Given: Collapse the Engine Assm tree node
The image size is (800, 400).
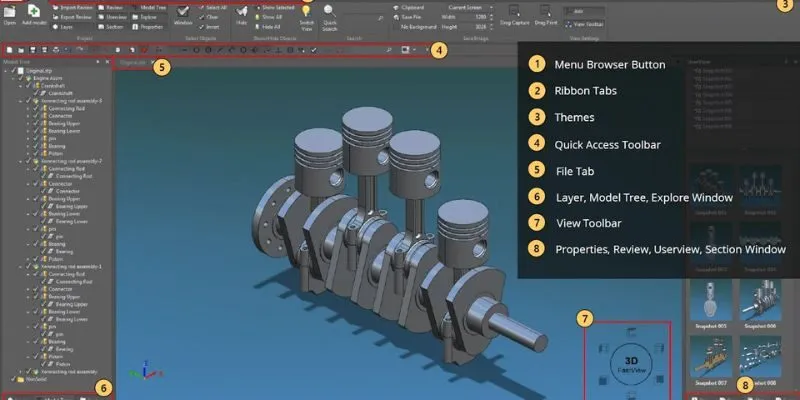Looking at the screenshot, I should 12,80.
